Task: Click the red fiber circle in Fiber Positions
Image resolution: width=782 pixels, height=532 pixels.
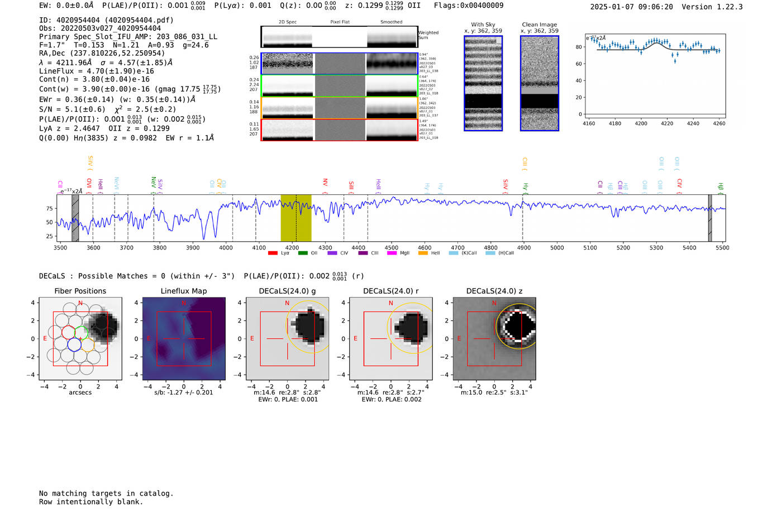Action: point(68,332)
